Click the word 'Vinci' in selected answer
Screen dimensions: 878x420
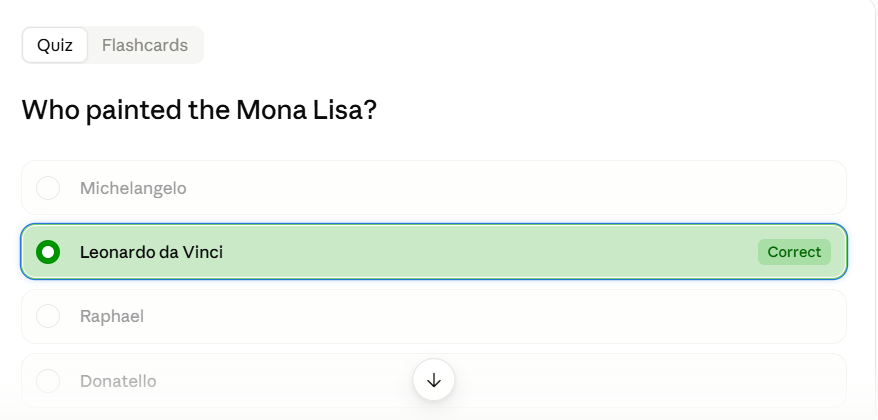pyautogui.click(x=203, y=252)
